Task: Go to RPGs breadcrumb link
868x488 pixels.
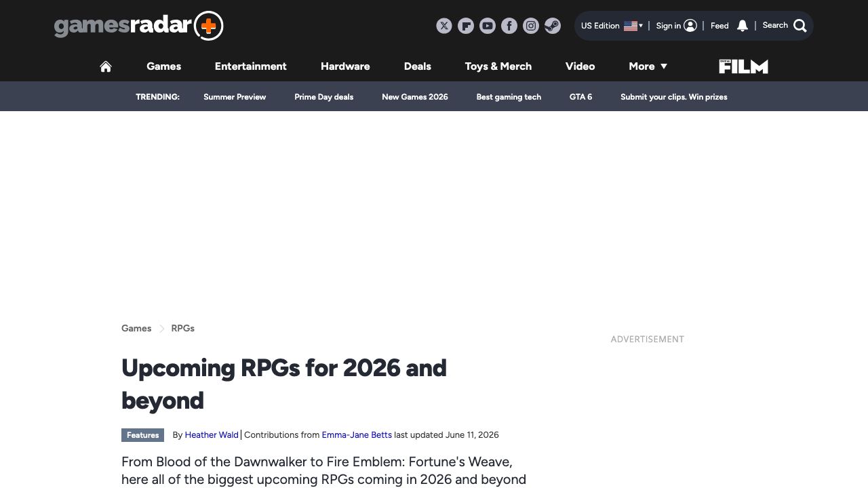Action: pos(183,328)
